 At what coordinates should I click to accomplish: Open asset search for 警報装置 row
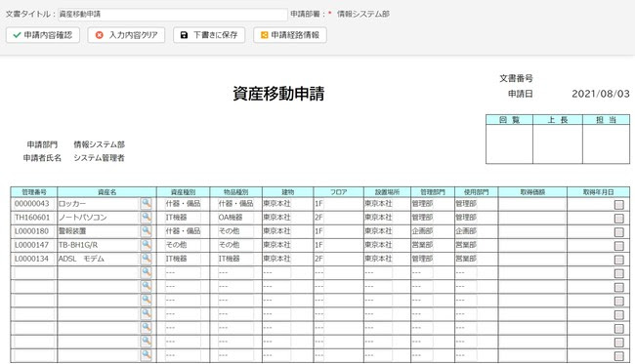pyautogui.click(x=147, y=231)
